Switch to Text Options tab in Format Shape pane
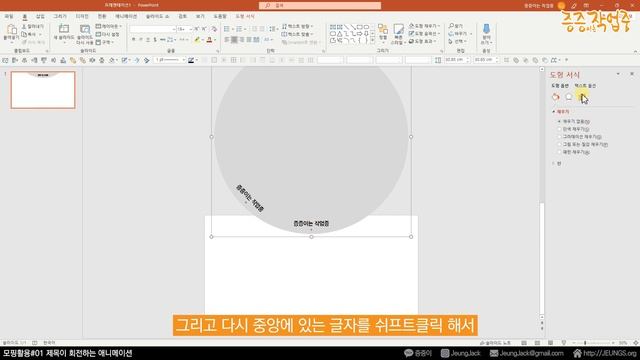Viewport: 640px width, 360px height. pyautogui.click(x=585, y=86)
